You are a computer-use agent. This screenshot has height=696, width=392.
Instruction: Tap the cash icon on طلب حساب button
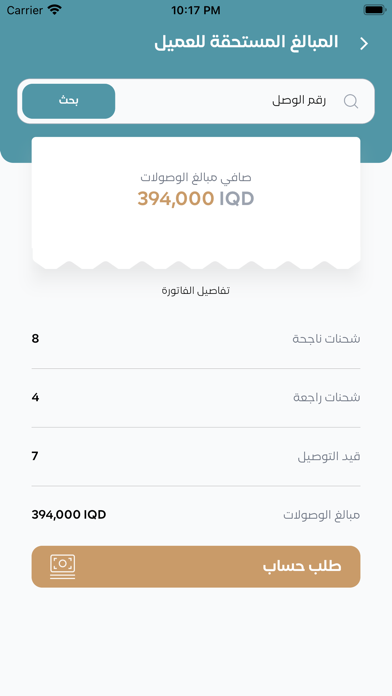63,567
